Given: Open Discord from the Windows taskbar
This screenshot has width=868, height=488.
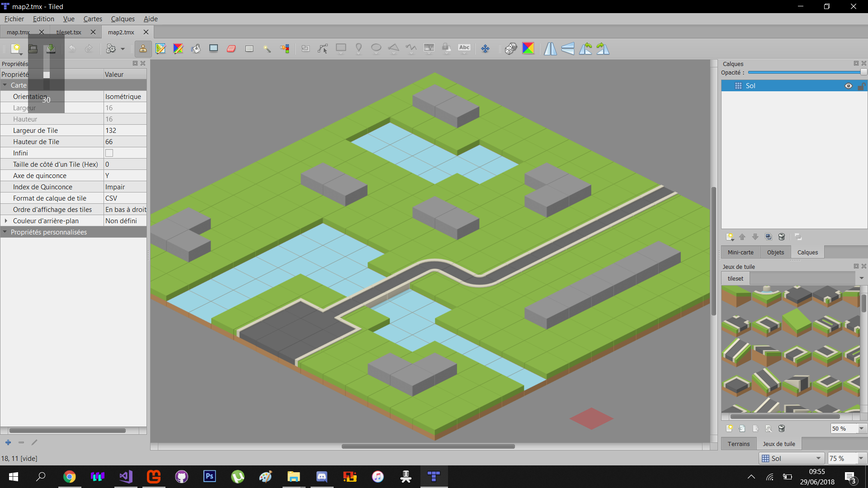Looking at the screenshot, I should [x=321, y=476].
